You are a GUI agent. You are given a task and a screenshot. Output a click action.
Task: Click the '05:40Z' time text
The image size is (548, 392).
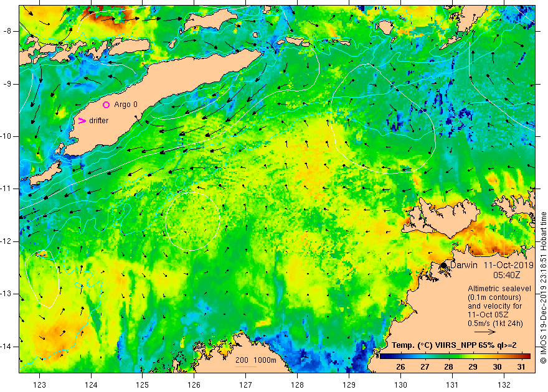pos(507,275)
